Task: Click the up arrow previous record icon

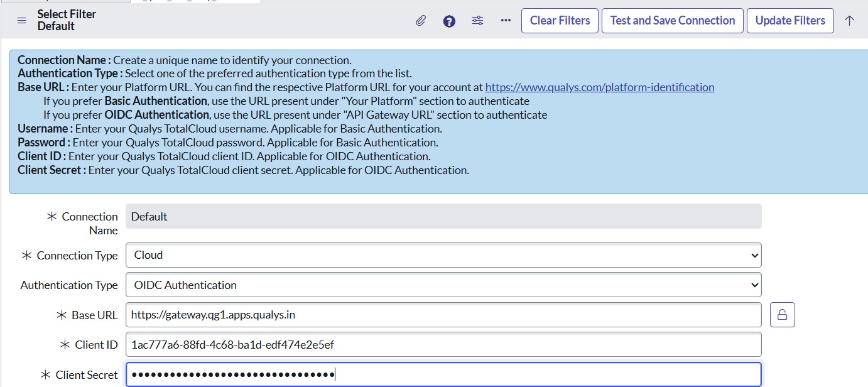Action: [849, 21]
